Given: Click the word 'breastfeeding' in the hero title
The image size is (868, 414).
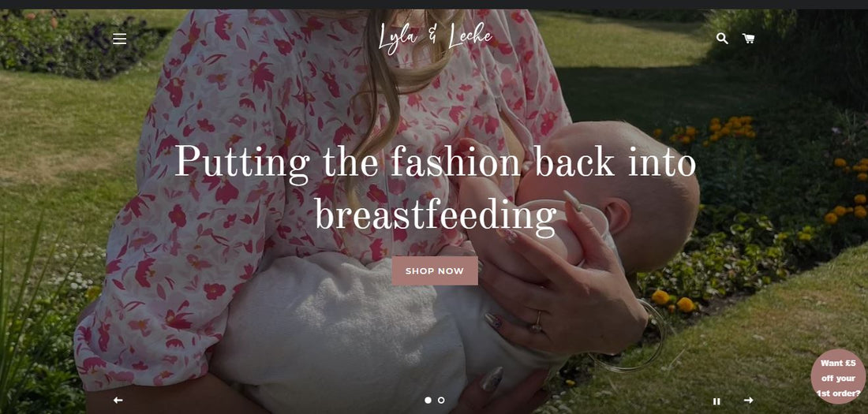Looking at the screenshot, I should (436, 215).
